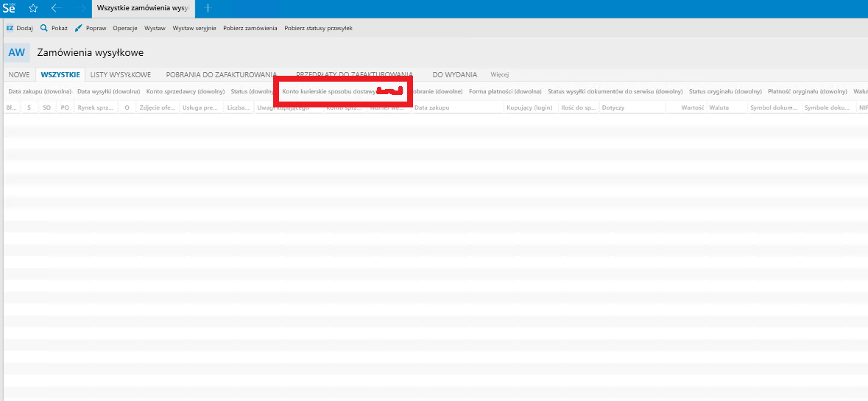Click the back arrow navigation icon
The height and width of the screenshot is (401, 868).
pos(57,8)
